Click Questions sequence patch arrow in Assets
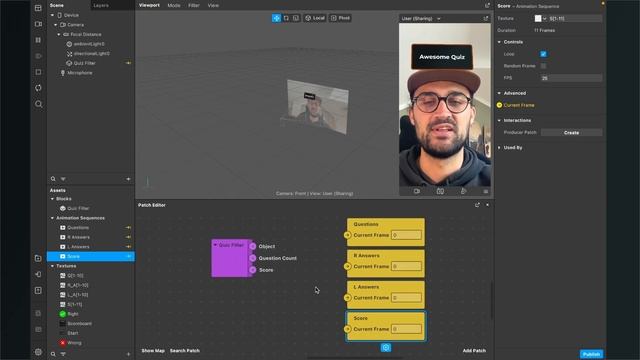Image resolution: width=640 pixels, height=360 pixels. tap(128, 227)
